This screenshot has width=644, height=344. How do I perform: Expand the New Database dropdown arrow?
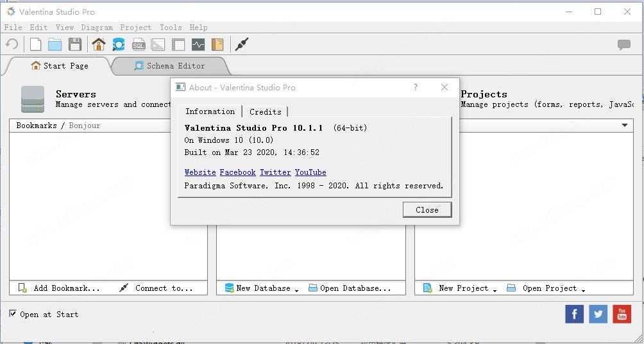(x=296, y=290)
